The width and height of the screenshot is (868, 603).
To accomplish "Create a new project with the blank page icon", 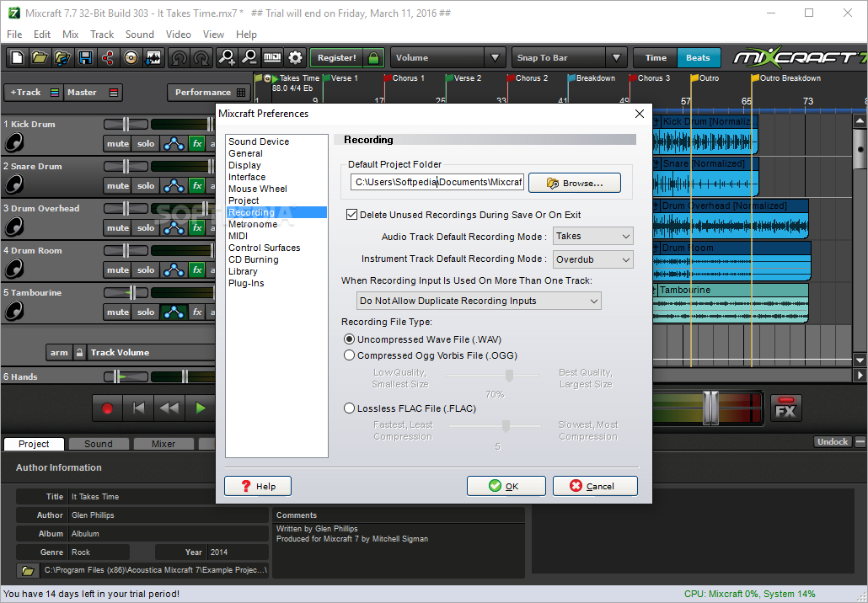I will click(17, 57).
